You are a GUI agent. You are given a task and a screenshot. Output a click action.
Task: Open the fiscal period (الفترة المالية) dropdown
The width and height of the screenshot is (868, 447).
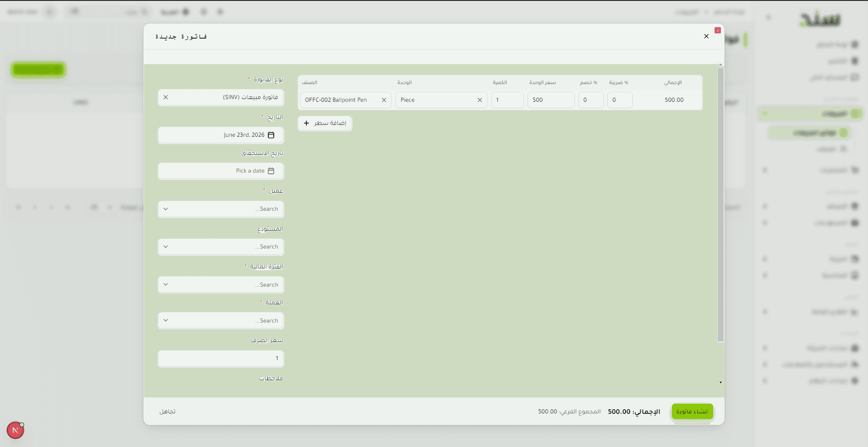(x=221, y=285)
